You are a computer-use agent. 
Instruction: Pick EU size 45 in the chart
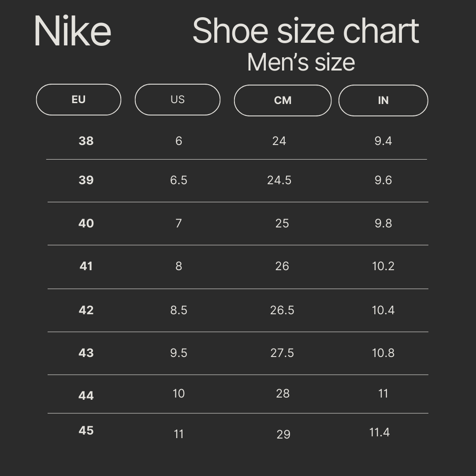click(86, 431)
